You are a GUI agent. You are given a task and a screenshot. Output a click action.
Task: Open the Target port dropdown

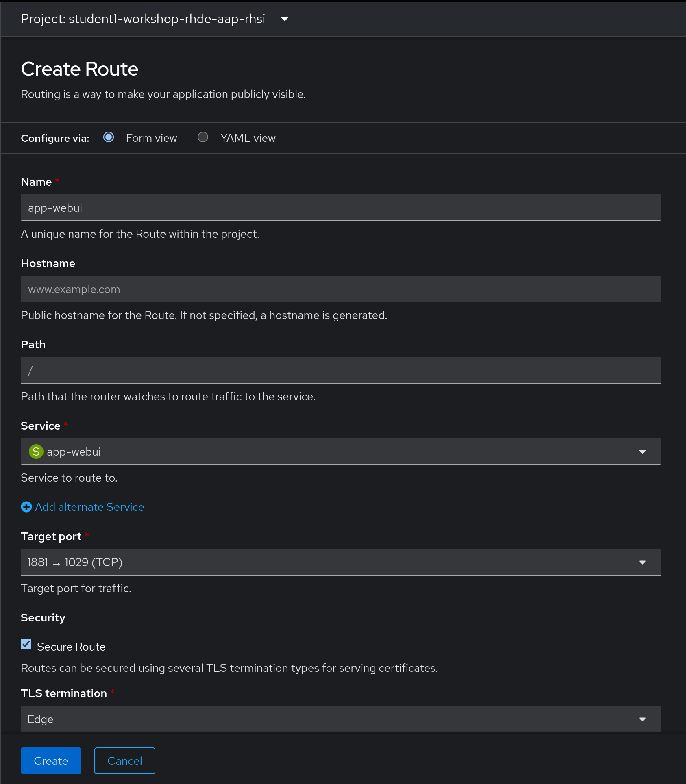341,562
